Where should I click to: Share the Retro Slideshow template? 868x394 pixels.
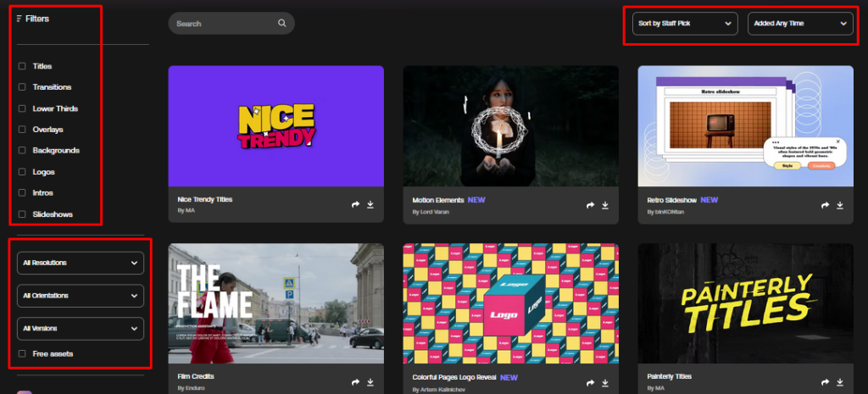click(825, 205)
